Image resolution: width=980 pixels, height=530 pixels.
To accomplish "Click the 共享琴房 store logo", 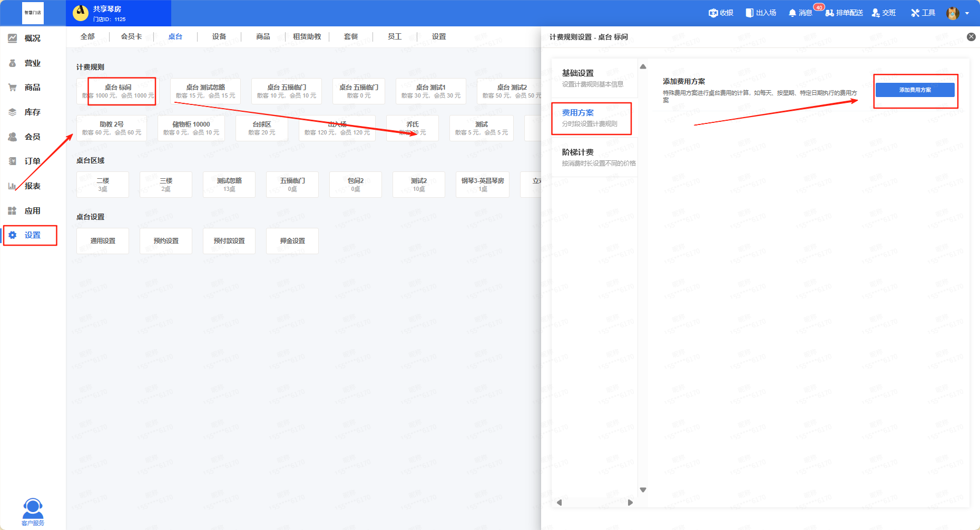I will click(81, 13).
